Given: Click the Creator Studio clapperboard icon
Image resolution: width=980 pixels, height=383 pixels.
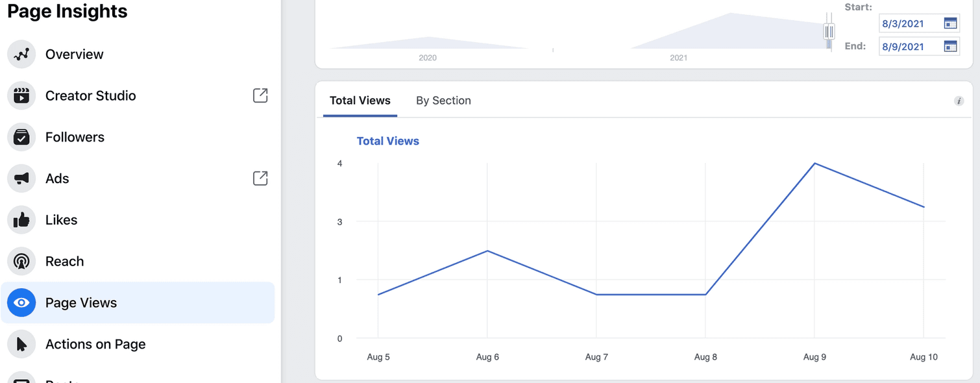Looking at the screenshot, I should (21, 95).
